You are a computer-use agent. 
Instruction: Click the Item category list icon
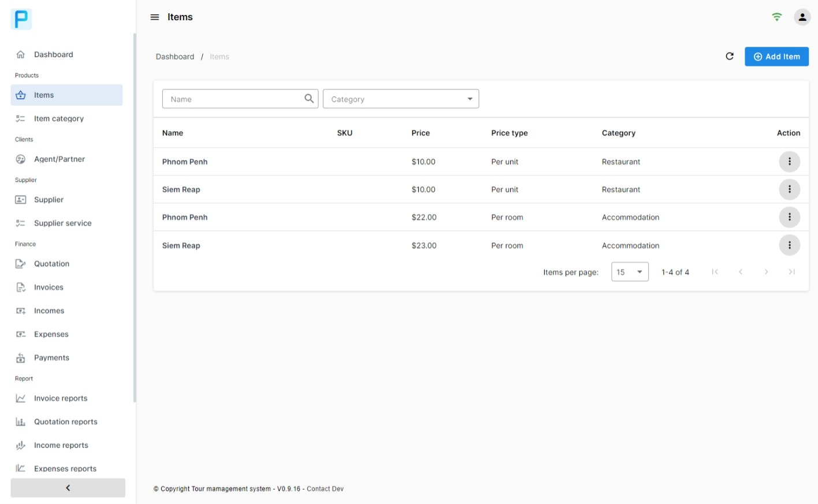(21, 118)
